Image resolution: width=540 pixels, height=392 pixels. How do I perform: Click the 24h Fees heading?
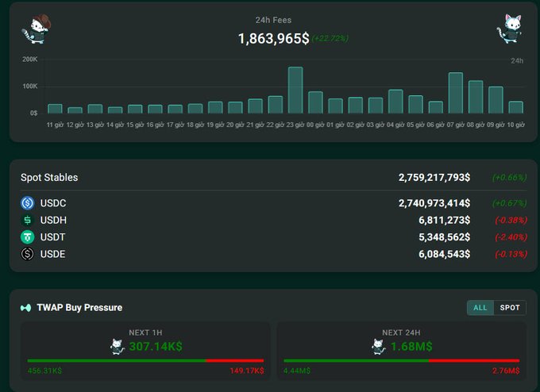[x=273, y=20]
